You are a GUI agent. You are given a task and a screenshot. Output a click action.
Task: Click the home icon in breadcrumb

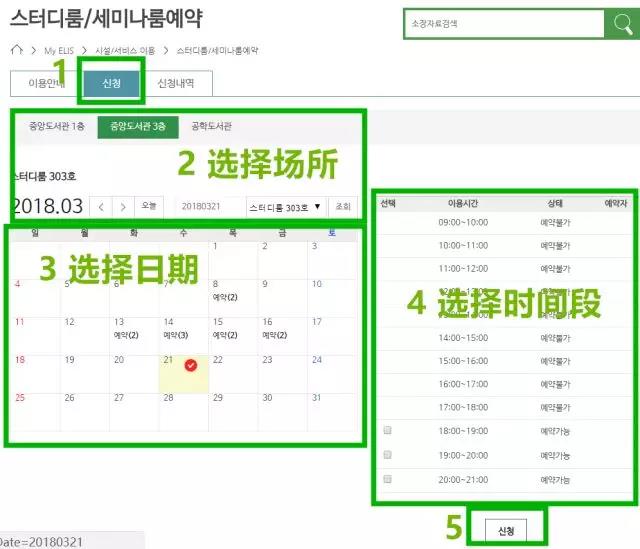point(16,49)
